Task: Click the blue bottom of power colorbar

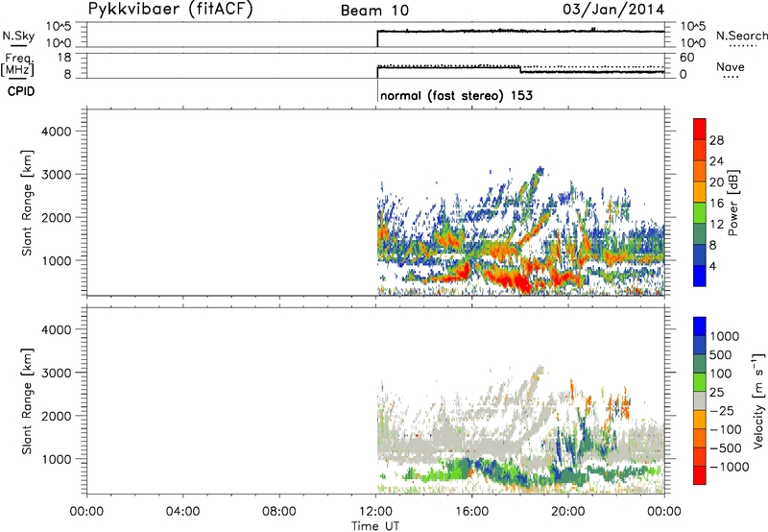Action: coord(700,276)
